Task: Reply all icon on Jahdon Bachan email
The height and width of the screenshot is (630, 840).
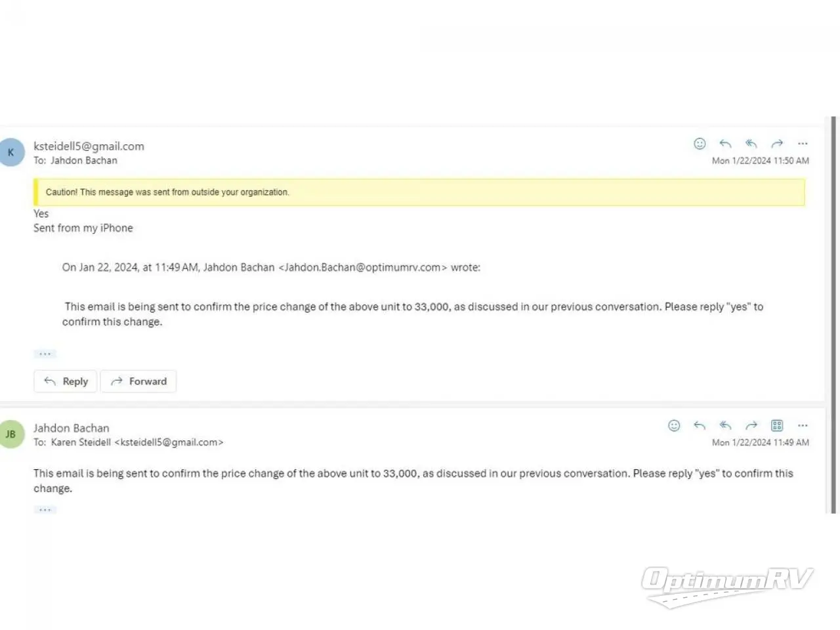Action: click(x=725, y=426)
